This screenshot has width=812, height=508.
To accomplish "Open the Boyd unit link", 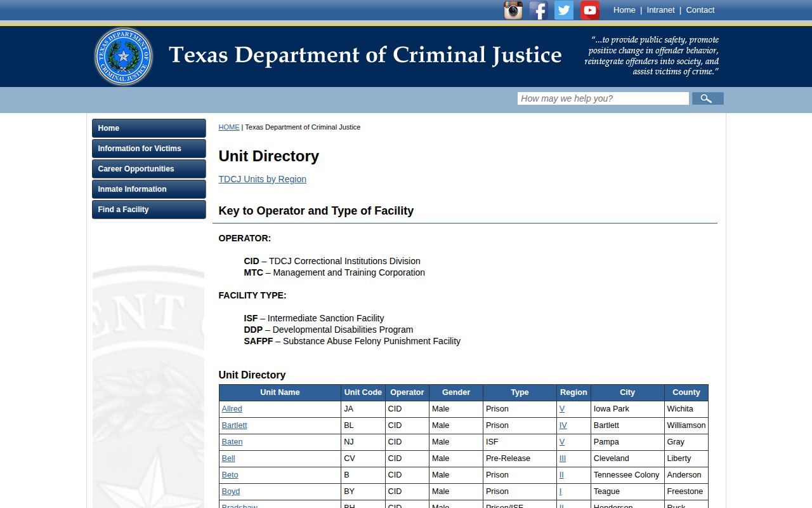I will click(x=231, y=491).
